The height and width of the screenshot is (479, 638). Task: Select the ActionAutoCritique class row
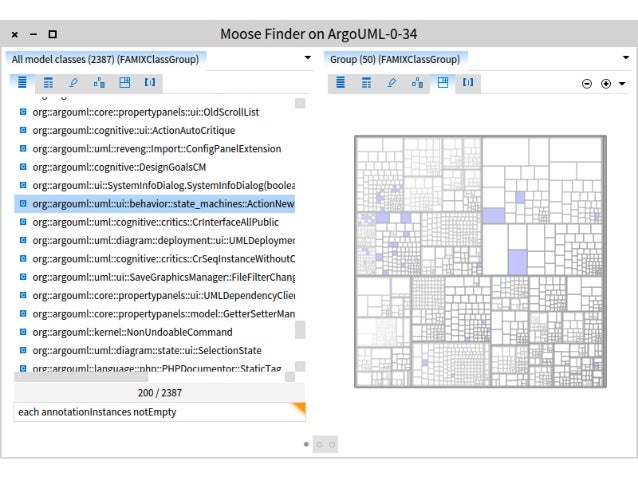pos(155,131)
